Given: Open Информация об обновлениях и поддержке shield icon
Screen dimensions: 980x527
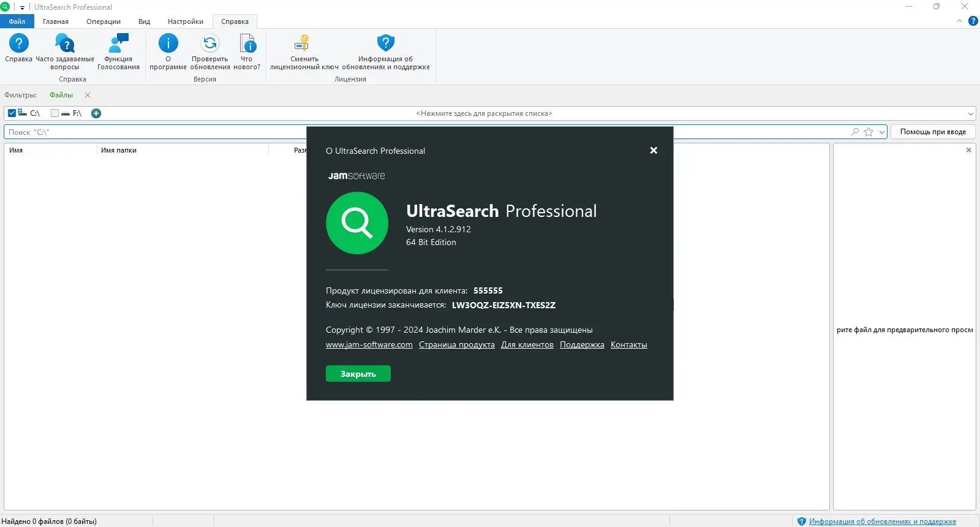Looking at the screenshot, I should 385,44.
